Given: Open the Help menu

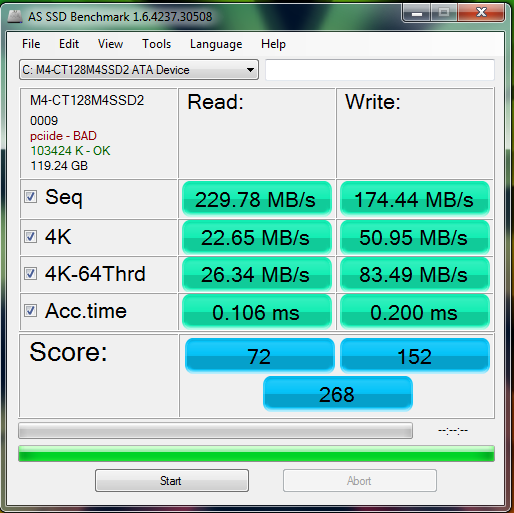Looking at the screenshot, I should pyautogui.click(x=273, y=44).
